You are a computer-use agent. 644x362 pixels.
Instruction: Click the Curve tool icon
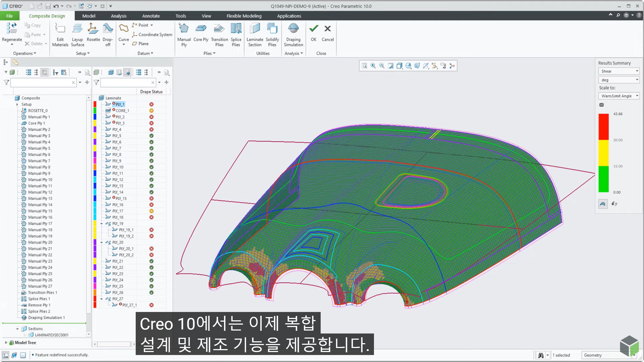pyautogui.click(x=124, y=28)
